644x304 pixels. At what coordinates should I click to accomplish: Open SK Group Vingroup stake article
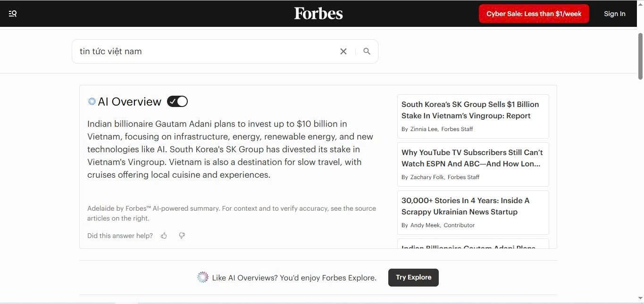(x=470, y=110)
